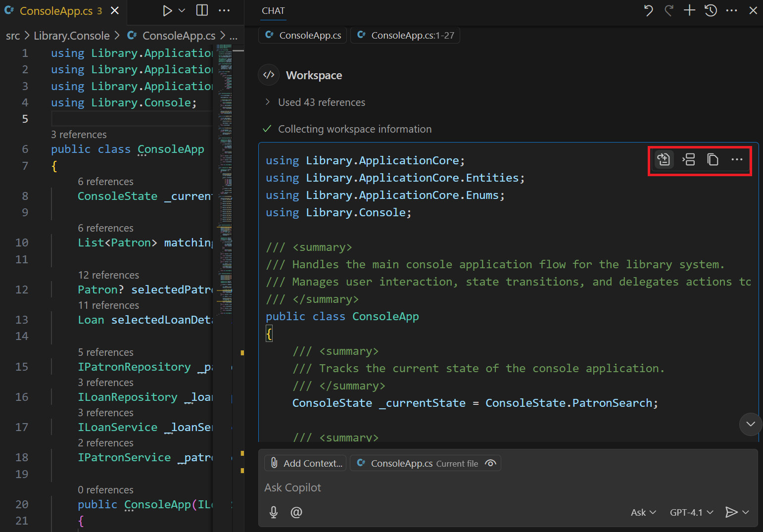Undo the last chat request

point(648,10)
